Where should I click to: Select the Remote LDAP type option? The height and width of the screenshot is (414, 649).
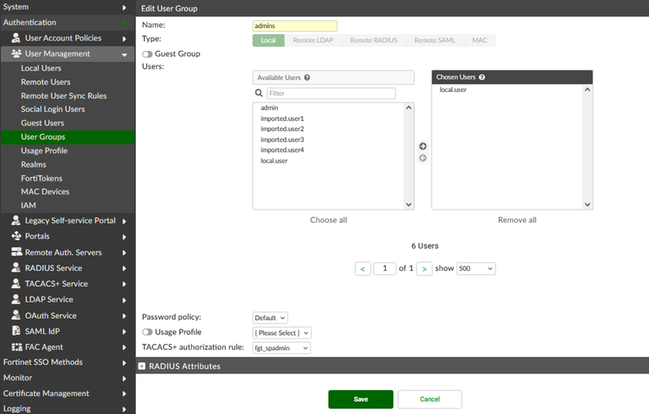click(x=313, y=40)
